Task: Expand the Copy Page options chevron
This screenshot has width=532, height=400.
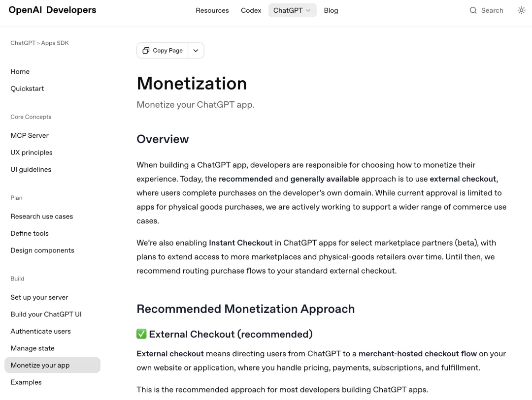Action: [x=196, y=51]
